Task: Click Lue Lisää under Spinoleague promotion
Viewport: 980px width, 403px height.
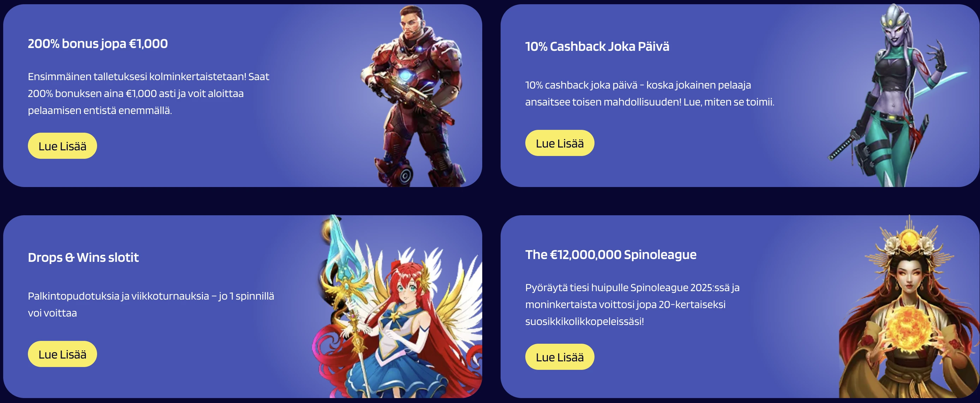Action: [x=560, y=357]
